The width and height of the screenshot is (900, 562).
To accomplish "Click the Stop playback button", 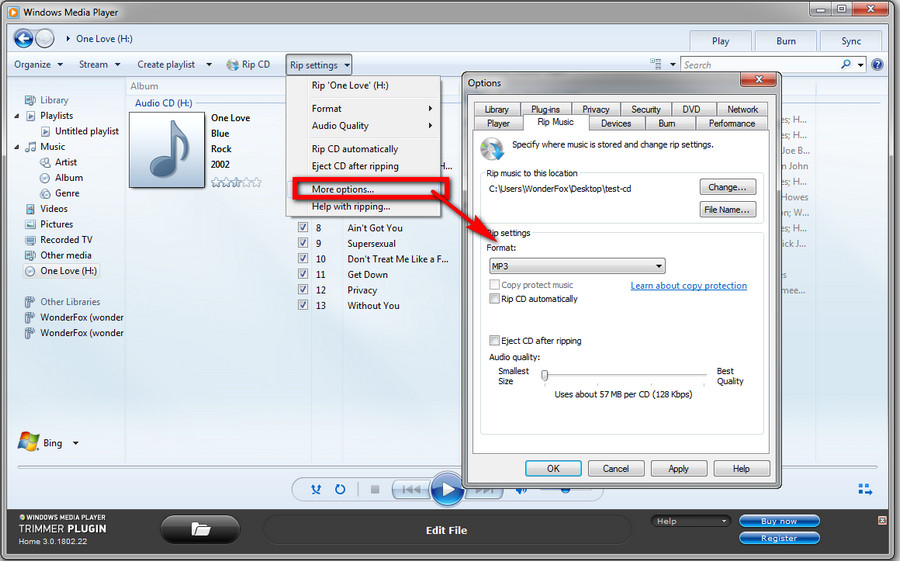I will [x=375, y=490].
